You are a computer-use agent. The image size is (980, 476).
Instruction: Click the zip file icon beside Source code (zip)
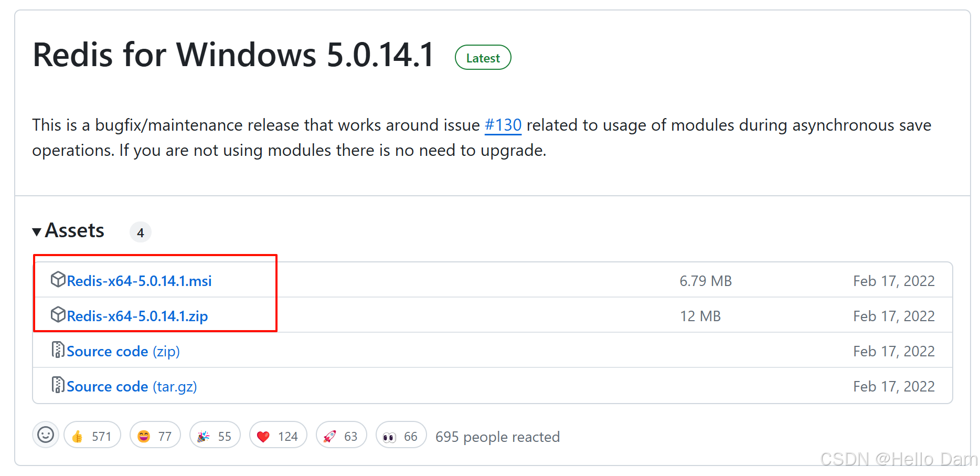pos(58,350)
